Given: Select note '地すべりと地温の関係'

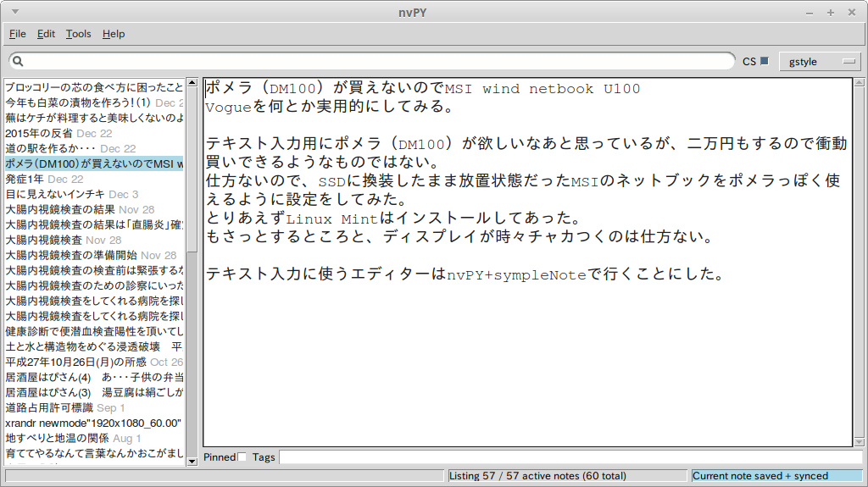Looking at the screenshot, I should (x=94, y=439).
